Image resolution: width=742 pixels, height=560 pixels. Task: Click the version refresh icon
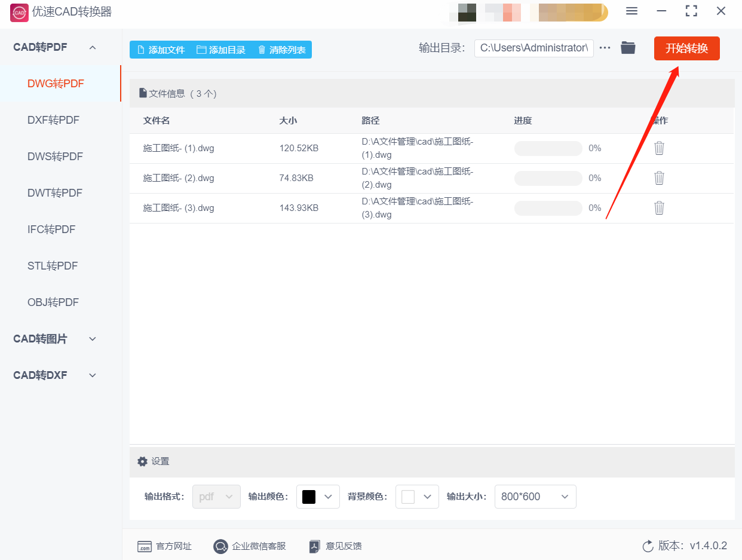click(x=648, y=546)
